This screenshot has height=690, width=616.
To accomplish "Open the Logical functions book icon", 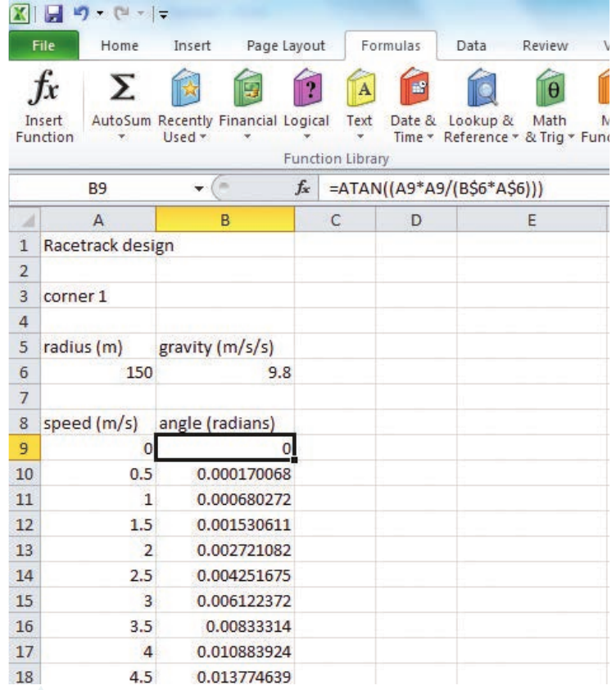I will tap(307, 88).
